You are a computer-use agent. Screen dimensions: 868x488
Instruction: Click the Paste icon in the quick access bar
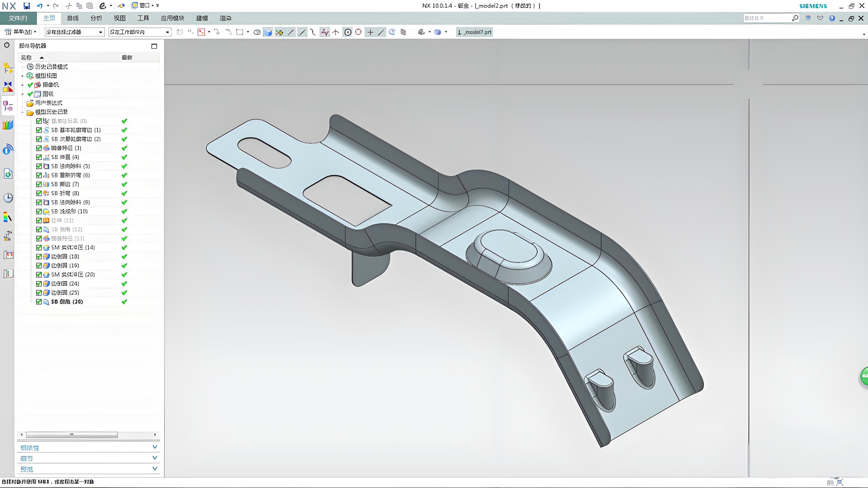tap(90, 6)
